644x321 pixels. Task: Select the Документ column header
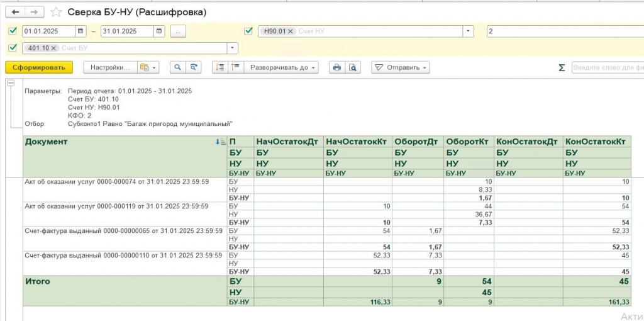tap(125, 157)
